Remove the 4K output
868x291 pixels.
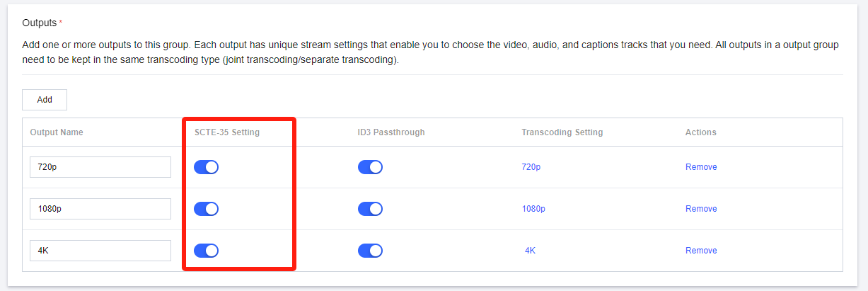coord(701,251)
